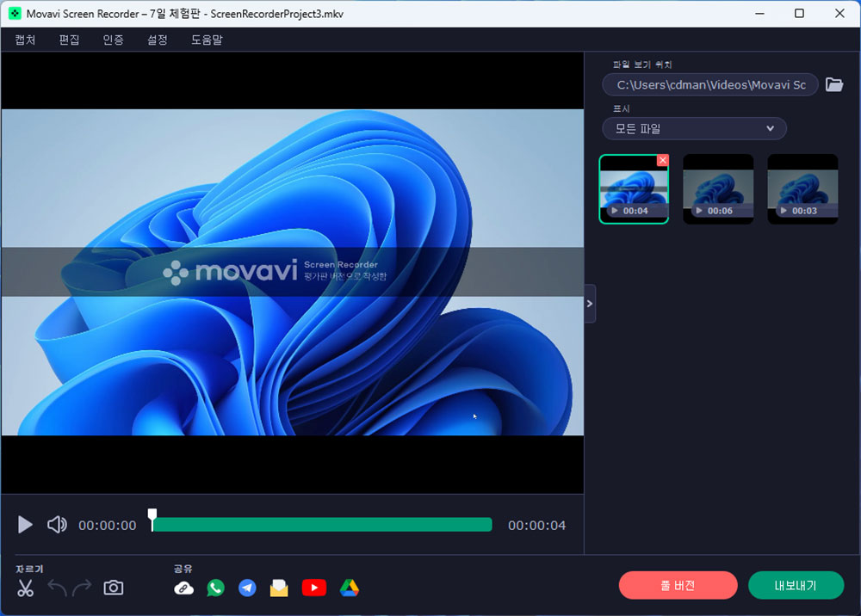Viewport: 861px width, 616px height.
Task: Share the video by email
Action: coord(279,588)
